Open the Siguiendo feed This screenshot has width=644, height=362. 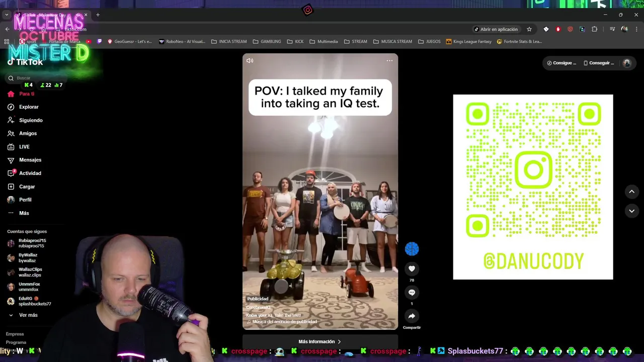tap(25, 120)
